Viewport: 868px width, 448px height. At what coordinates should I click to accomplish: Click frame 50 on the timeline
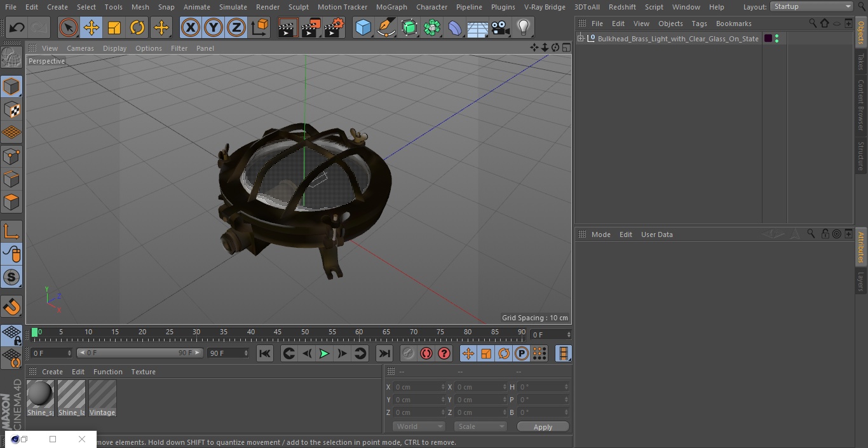click(x=305, y=332)
